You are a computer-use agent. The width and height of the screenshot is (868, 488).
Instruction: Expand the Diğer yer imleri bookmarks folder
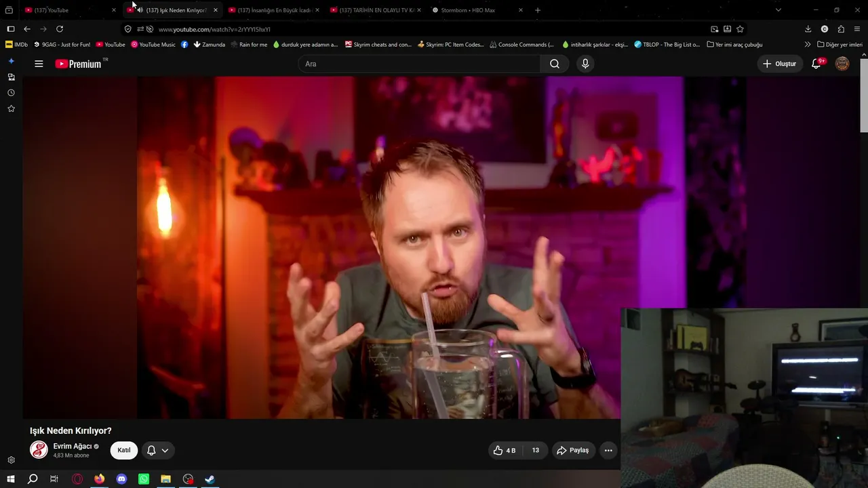pyautogui.click(x=840, y=45)
